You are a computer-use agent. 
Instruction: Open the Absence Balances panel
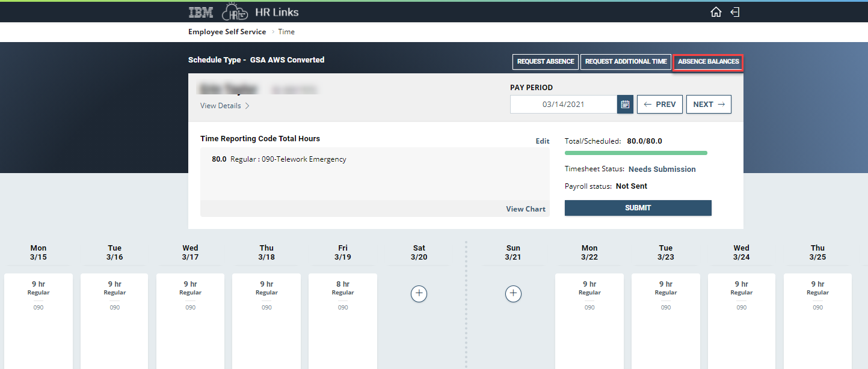[708, 61]
